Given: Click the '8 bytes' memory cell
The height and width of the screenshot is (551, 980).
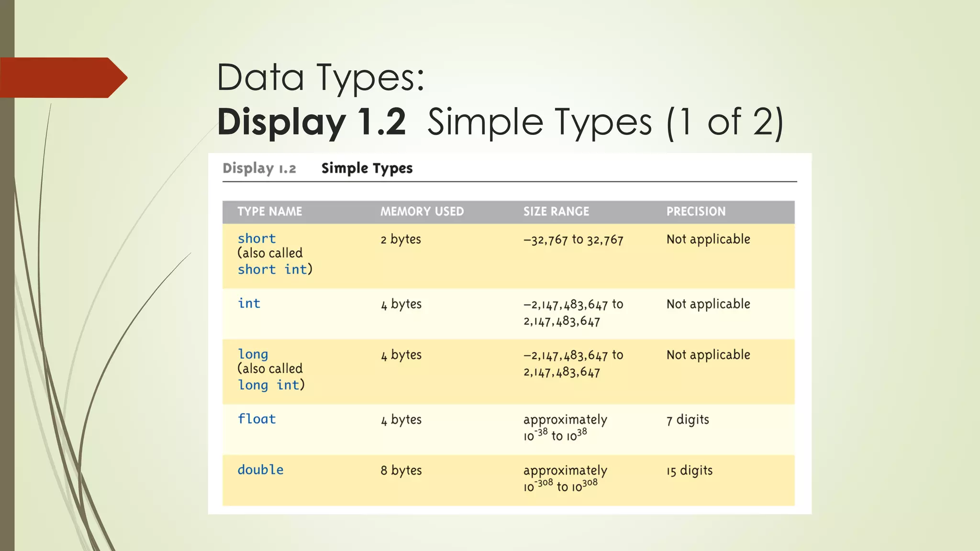Looking at the screenshot, I should pyautogui.click(x=401, y=471).
